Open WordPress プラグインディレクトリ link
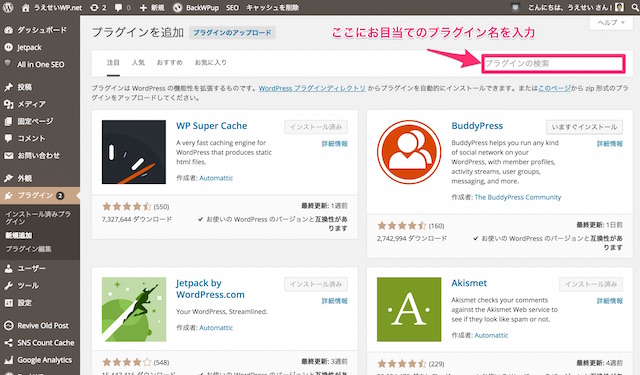 coord(312,88)
